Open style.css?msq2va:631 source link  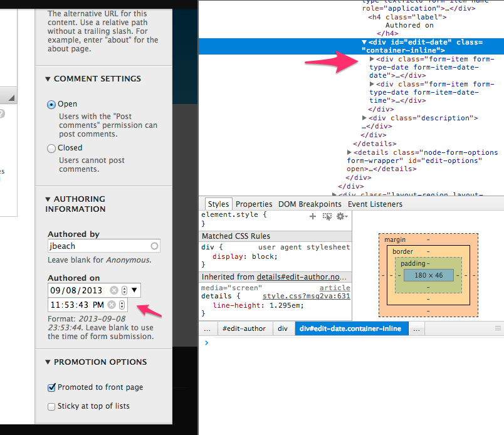[307, 296]
